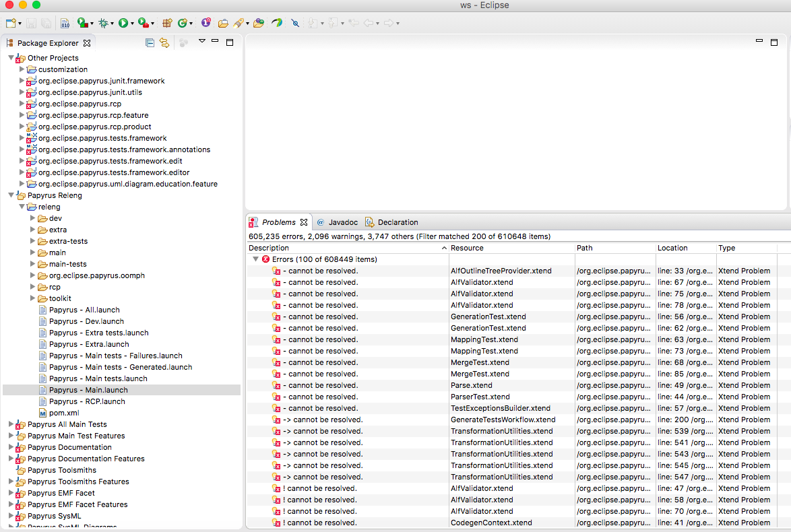Click the Previous Annotation toolbar icon
The width and height of the screenshot is (791, 532).
coord(333,23)
